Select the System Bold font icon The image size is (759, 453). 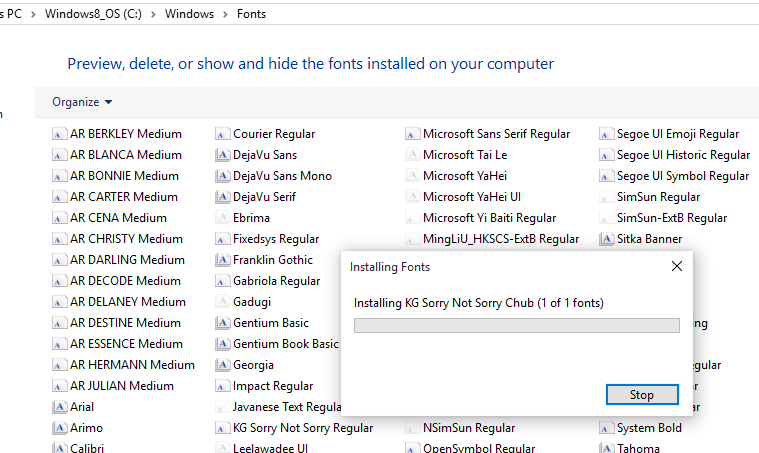point(605,428)
